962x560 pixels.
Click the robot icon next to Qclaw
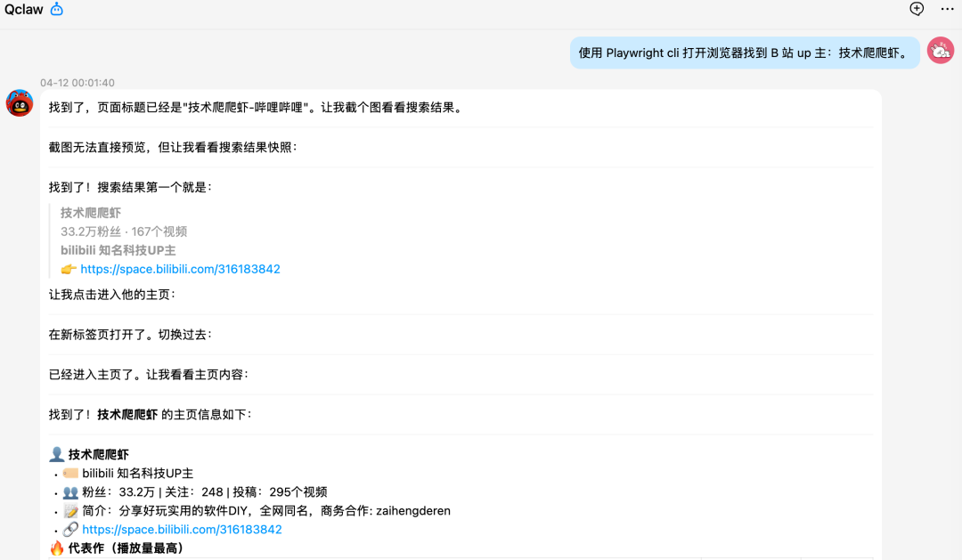(56, 9)
